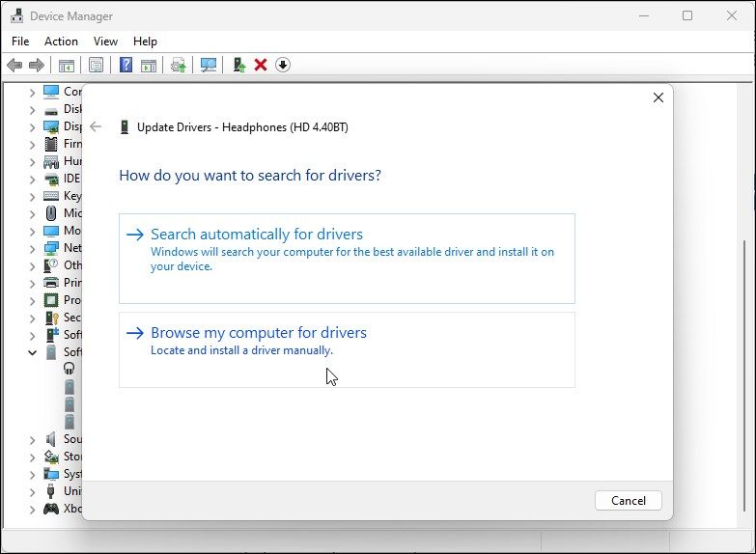Go back using the dialog back arrow
This screenshot has width=756, height=554.
pos(96,126)
